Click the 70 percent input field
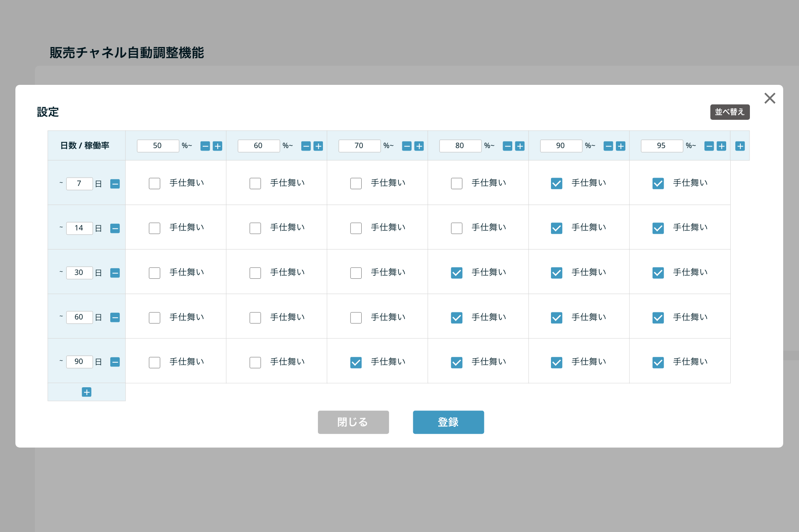 [359, 146]
